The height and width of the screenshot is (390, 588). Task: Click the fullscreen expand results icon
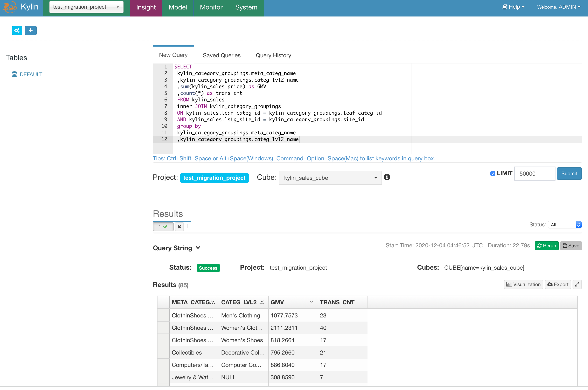(577, 284)
